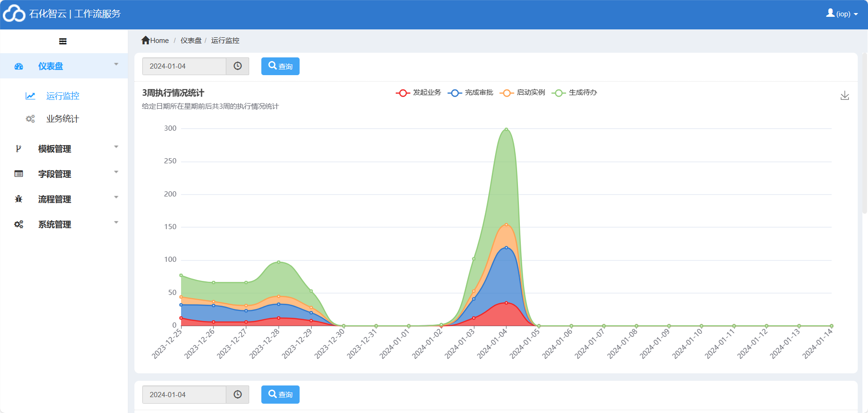Click the 发起业务 data point at 2024-01-04
This screenshot has width=868, height=413.
[506, 303]
